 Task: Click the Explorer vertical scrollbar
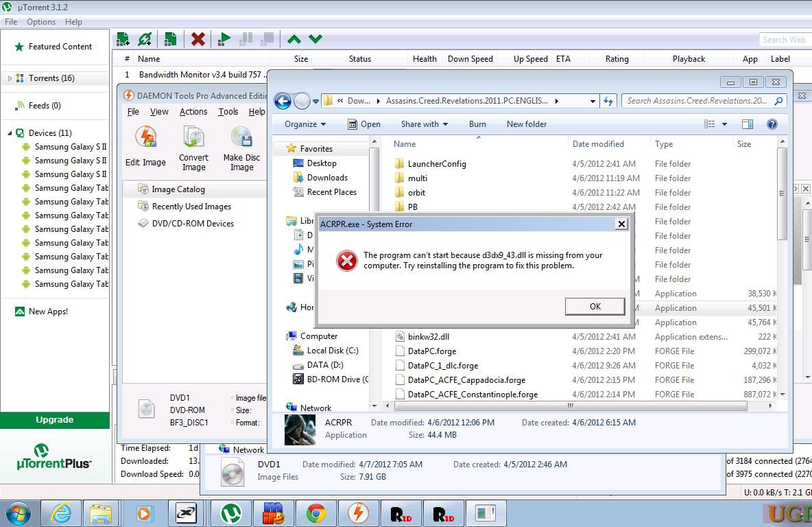point(782,193)
